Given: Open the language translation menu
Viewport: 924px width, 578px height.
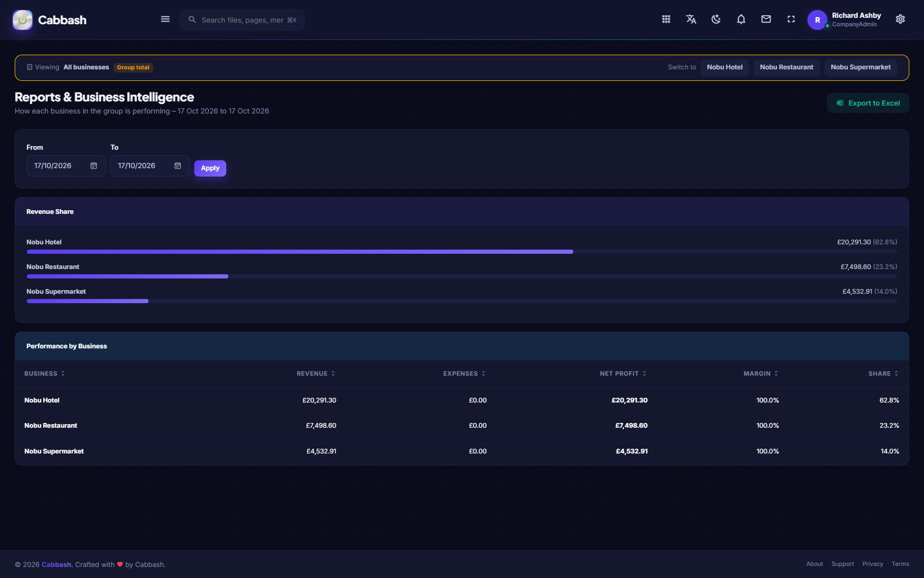Looking at the screenshot, I should 691,19.
